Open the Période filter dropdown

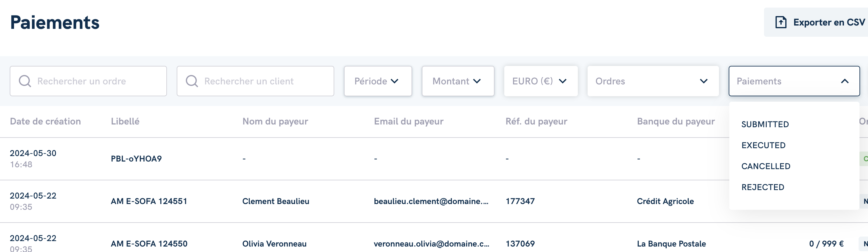[378, 81]
